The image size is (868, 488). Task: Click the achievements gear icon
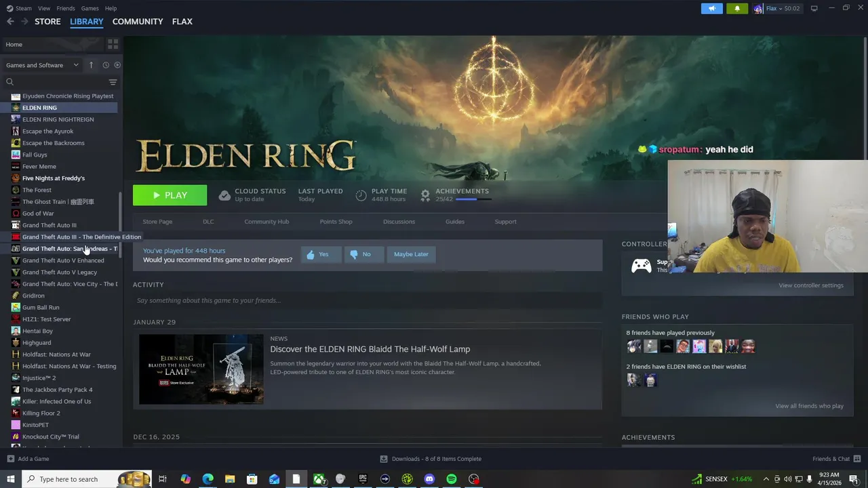[425, 196]
